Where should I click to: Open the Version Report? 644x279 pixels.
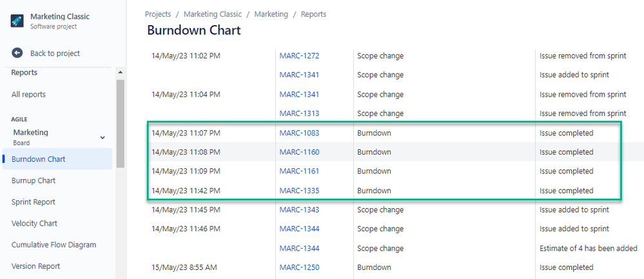[35, 266]
